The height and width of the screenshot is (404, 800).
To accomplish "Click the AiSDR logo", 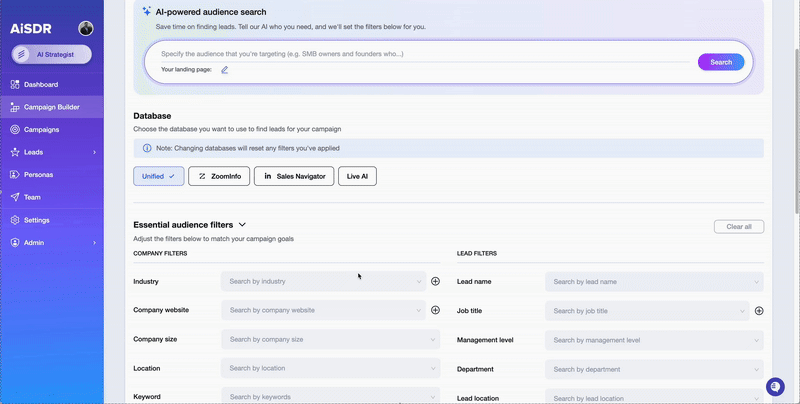I will coord(30,28).
